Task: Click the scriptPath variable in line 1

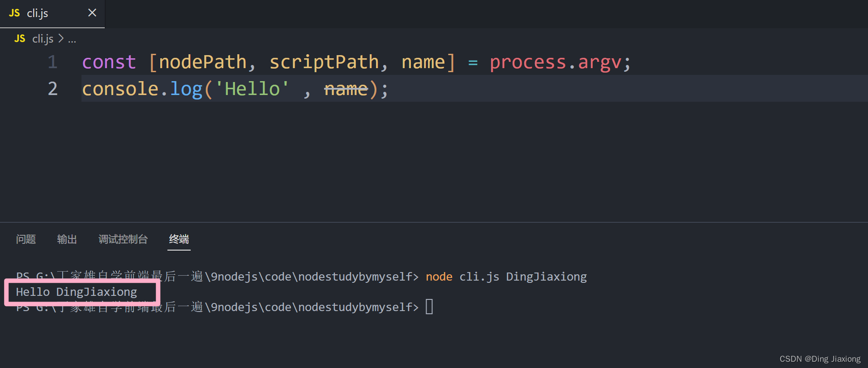Action: [324, 62]
